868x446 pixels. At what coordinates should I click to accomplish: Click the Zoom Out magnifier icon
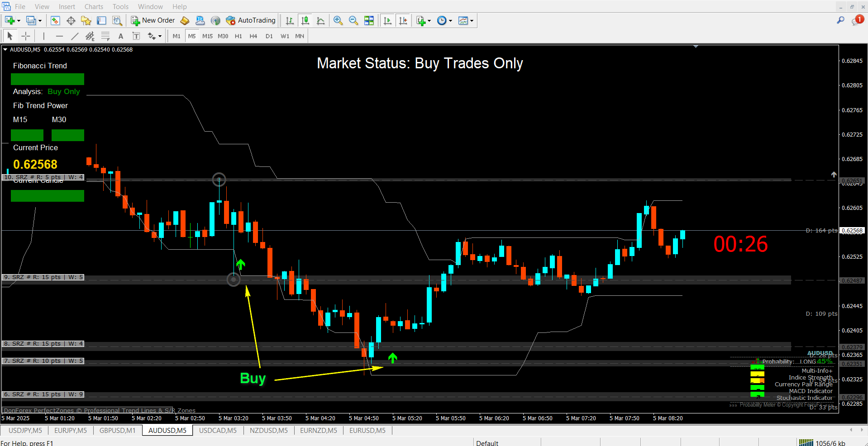[353, 20]
